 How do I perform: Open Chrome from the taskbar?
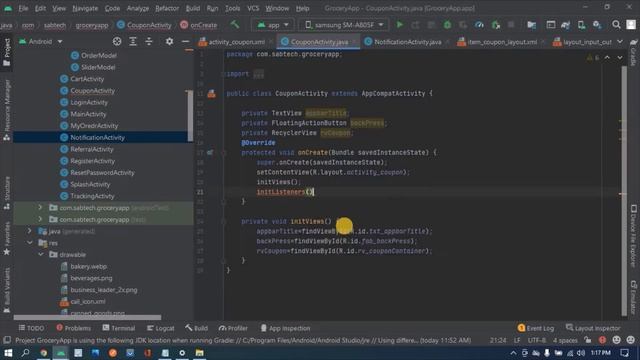[43, 353]
